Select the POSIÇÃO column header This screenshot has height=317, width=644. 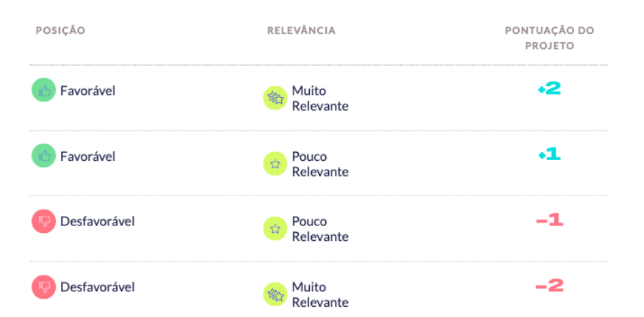tap(60, 31)
